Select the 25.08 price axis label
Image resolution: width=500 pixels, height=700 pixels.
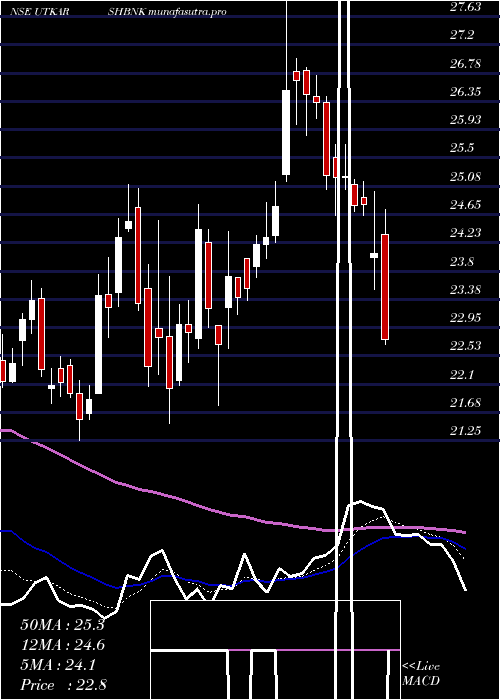[466, 176]
